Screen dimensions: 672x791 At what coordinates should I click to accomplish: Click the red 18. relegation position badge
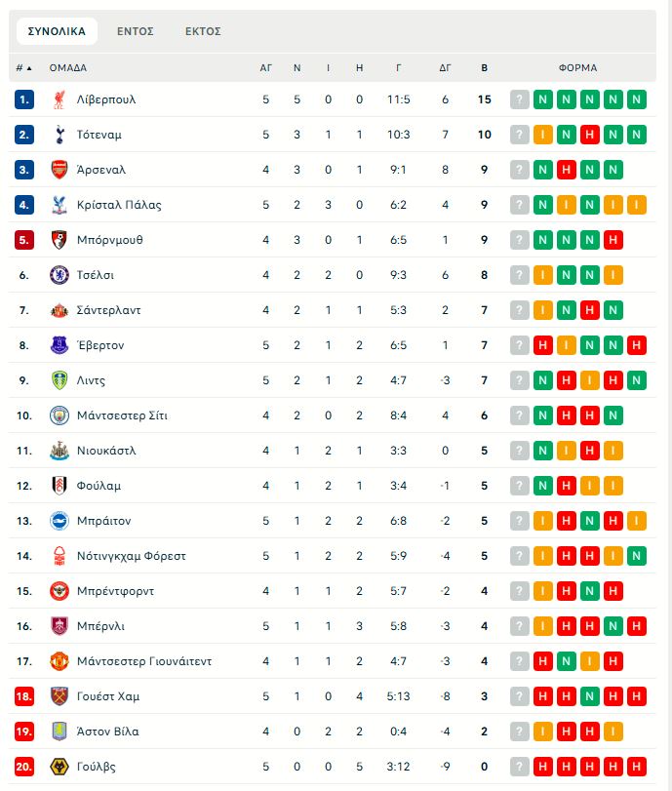point(25,696)
